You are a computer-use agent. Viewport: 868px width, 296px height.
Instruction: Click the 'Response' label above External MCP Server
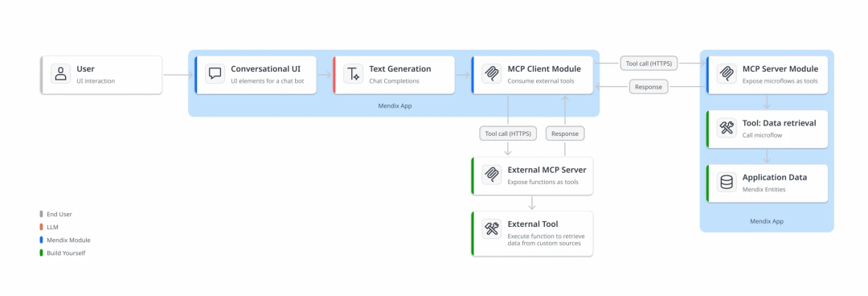[565, 134]
